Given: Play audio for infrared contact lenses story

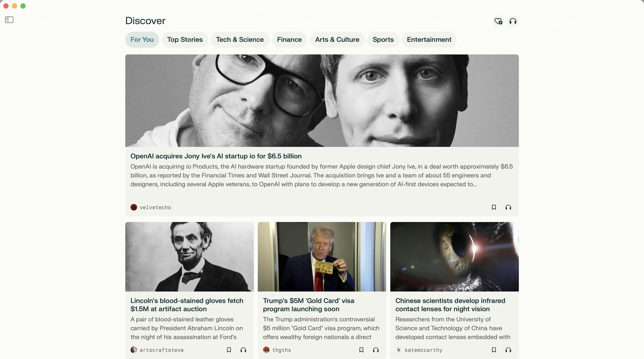Looking at the screenshot, I should click(x=508, y=350).
